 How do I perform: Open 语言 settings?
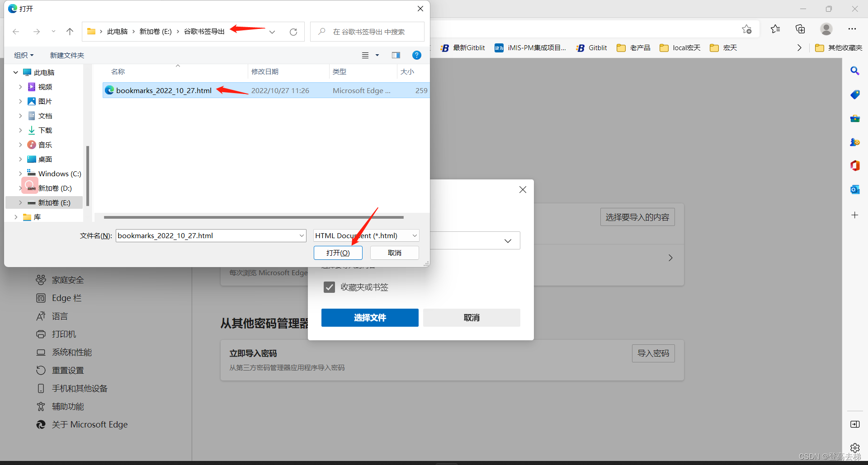point(60,316)
